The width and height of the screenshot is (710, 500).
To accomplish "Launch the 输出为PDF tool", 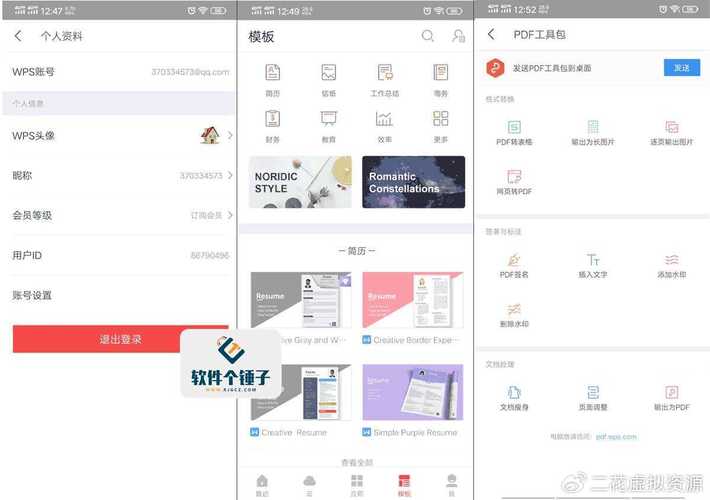I will 672,398.
